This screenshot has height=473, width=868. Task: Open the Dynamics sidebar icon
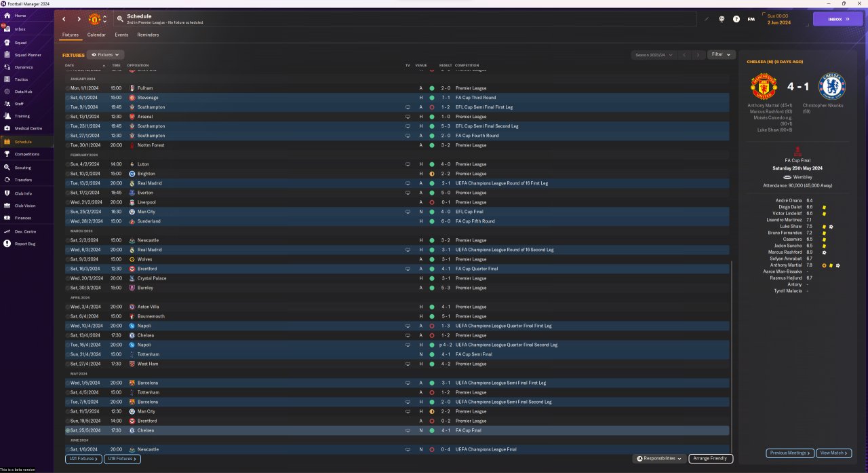pos(6,67)
